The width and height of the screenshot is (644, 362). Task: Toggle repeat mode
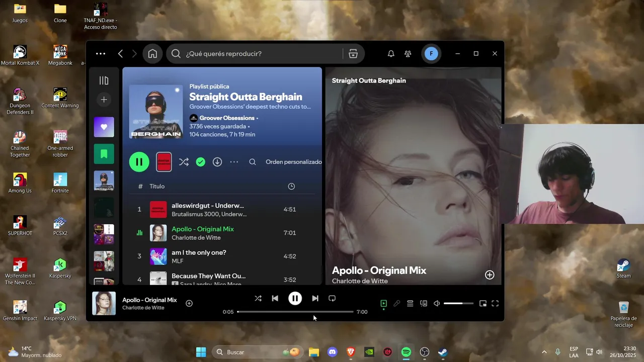332,299
